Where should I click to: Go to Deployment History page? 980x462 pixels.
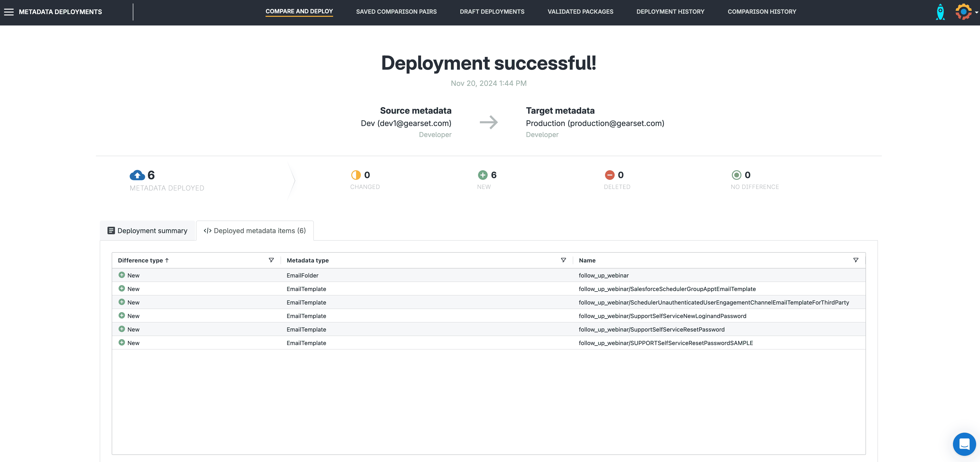(670, 12)
